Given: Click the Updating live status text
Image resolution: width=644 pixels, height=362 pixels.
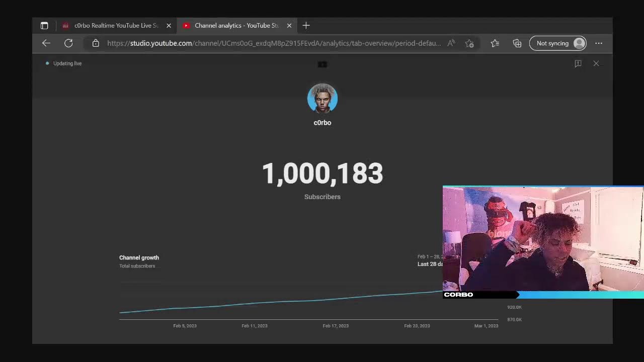Looking at the screenshot, I should [67, 63].
